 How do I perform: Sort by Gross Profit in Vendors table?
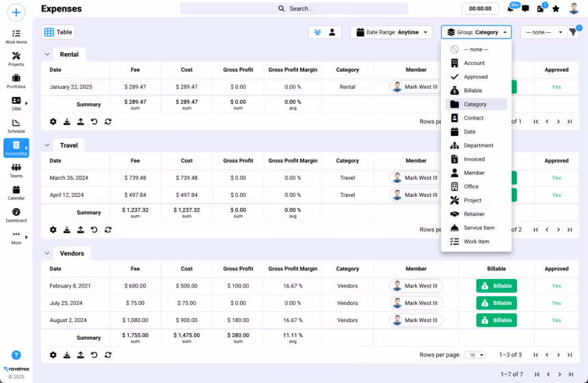[x=238, y=269]
